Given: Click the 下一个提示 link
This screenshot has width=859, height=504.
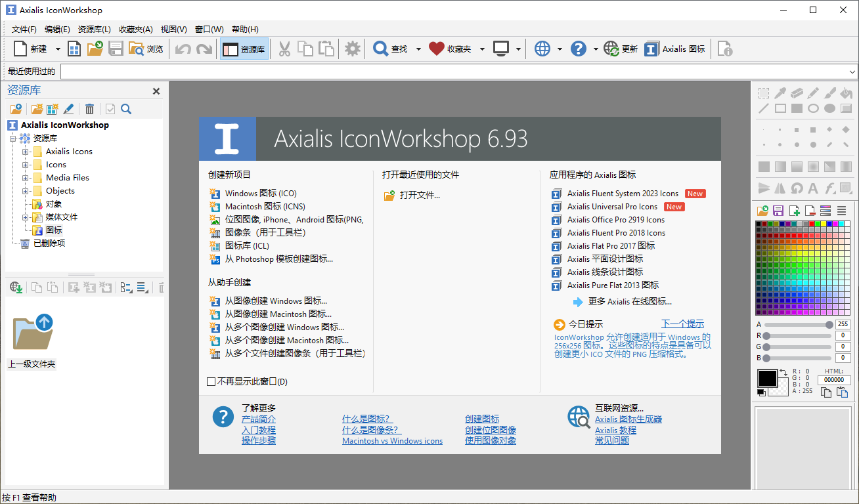Looking at the screenshot, I should coord(682,324).
